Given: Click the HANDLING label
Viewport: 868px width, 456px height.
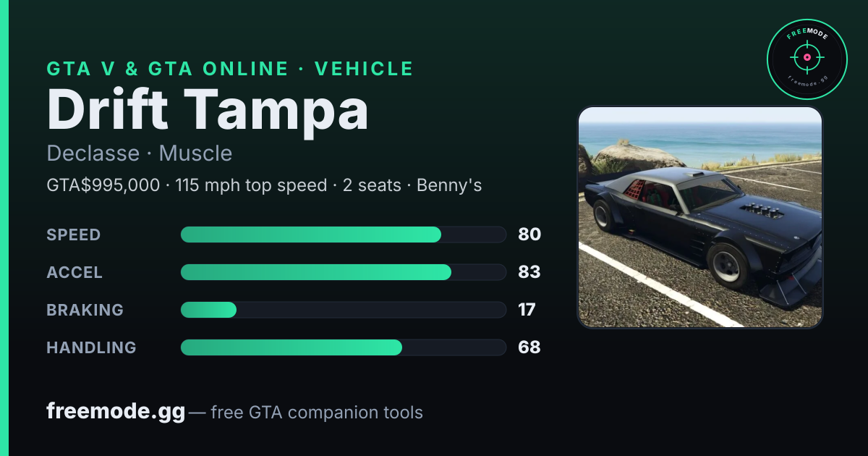Looking at the screenshot, I should [91, 347].
